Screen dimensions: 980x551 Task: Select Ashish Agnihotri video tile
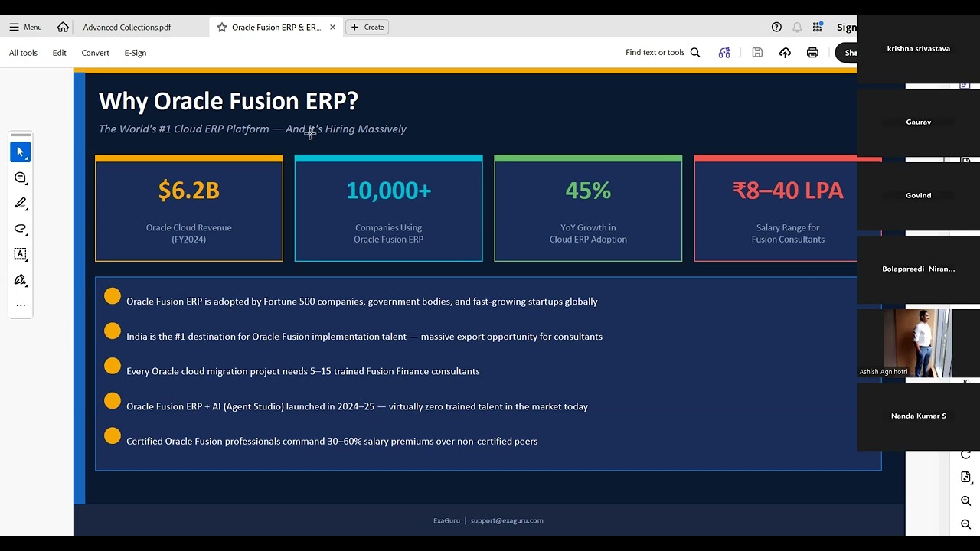click(x=919, y=343)
